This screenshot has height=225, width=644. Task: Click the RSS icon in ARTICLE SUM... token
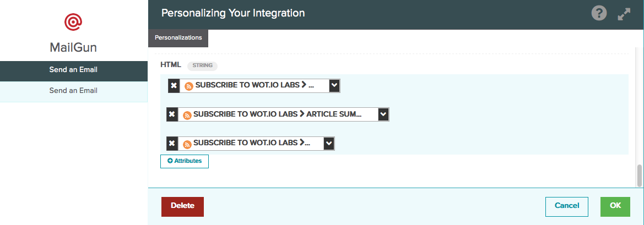click(x=187, y=115)
